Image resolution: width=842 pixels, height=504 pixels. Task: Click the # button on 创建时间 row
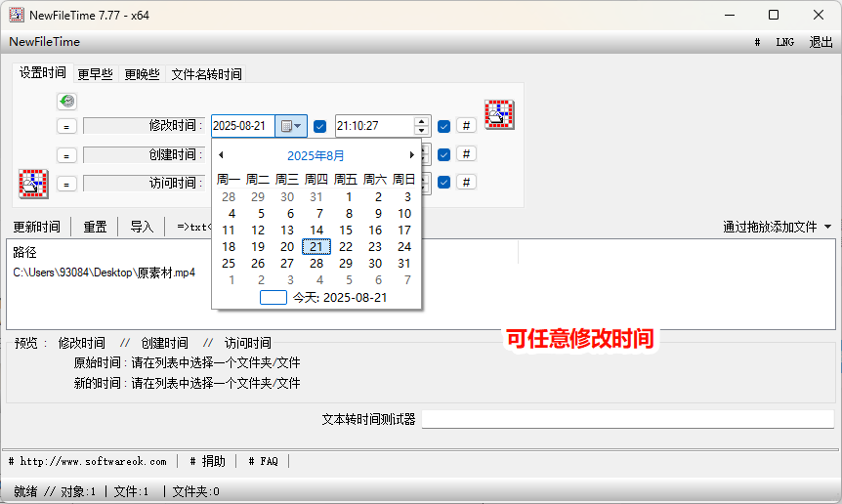point(466,154)
